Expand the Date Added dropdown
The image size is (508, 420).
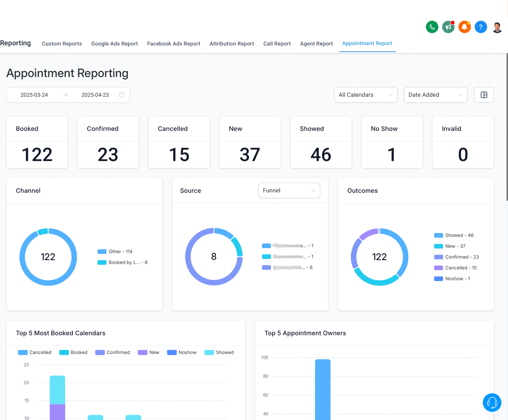[435, 95]
